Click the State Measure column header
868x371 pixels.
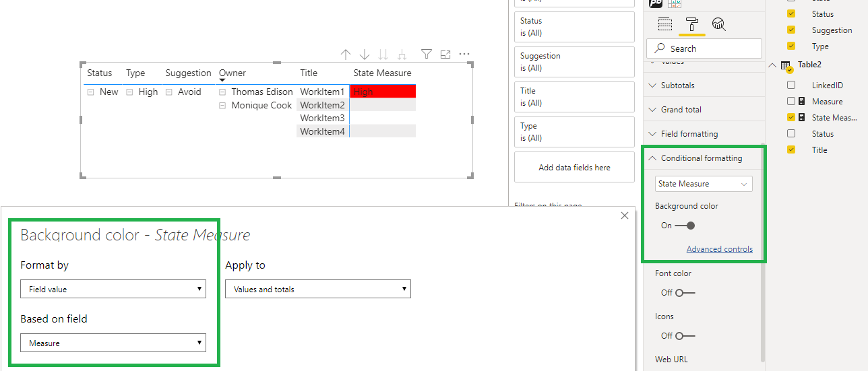point(382,73)
